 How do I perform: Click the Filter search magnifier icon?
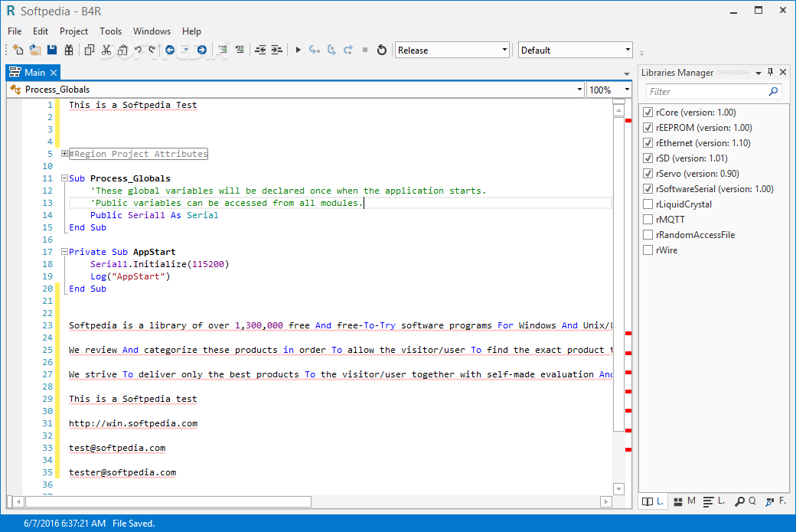pyautogui.click(x=773, y=91)
